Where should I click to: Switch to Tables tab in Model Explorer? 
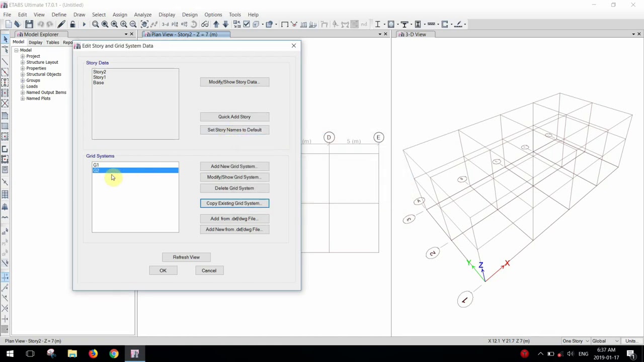pyautogui.click(x=53, y=43)
